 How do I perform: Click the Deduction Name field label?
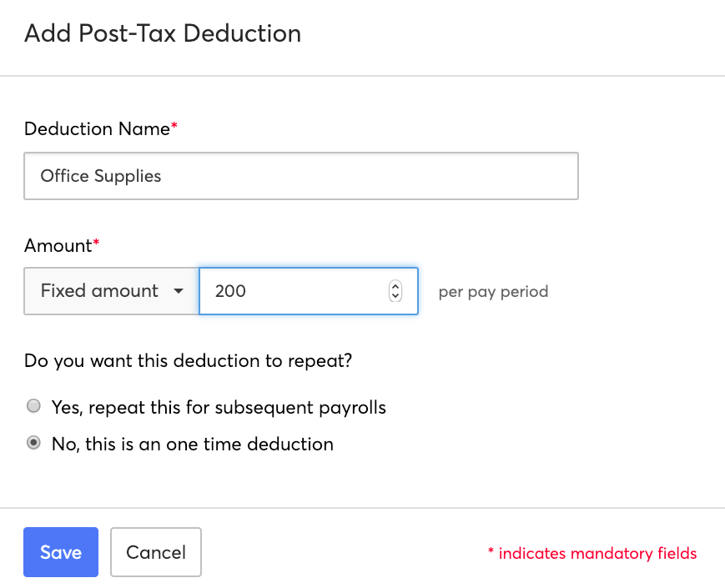point(97,129)
